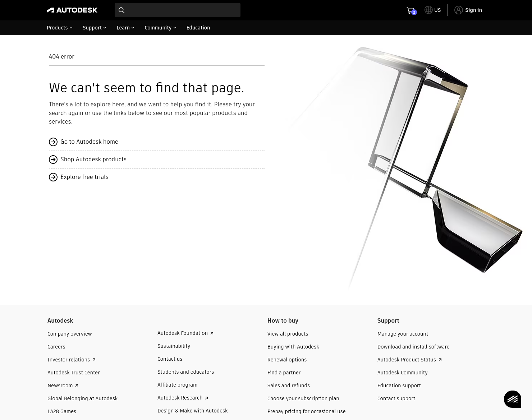
Task: Open View all products link
Action: pos(288,334)
